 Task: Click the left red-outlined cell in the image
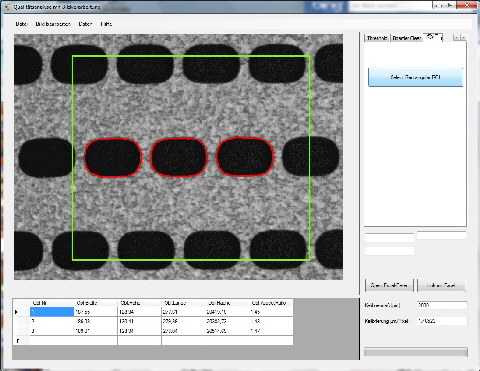click(113, 157)
